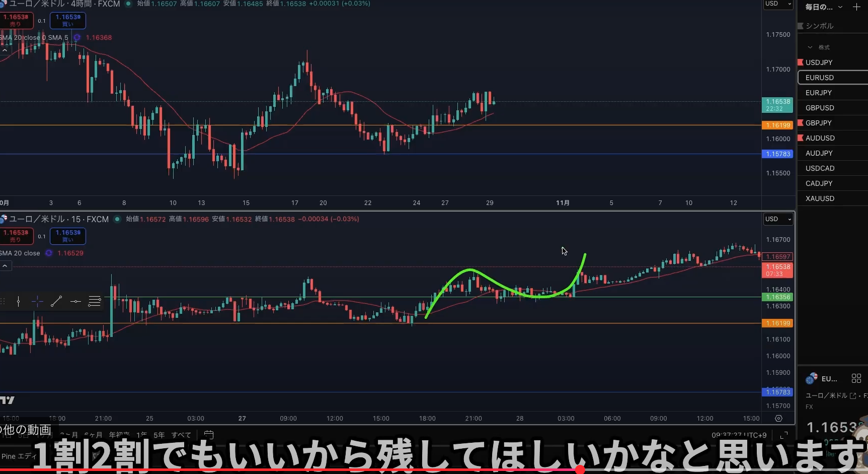Click the market status dot on the 15-minute chart
Image resolution: width=868 pixels, height=474 pixels.
pyautogui.click(x=117, y=219)
